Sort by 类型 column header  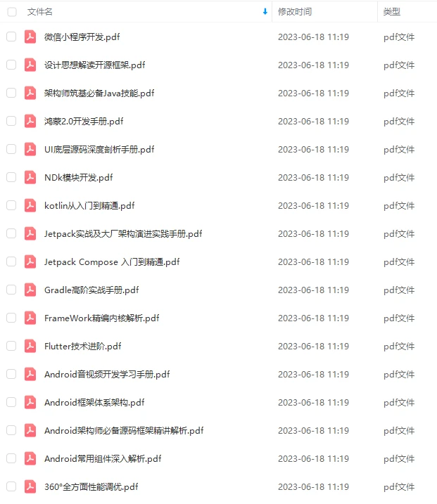point(392,12)
